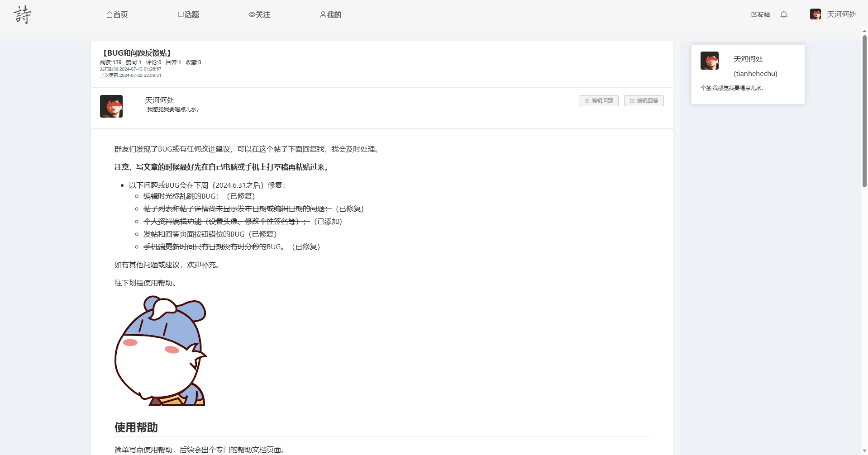This screenshot has height=455, width=868.
Task: Click the (tianhehechu) username text
Action: (755, 73)
